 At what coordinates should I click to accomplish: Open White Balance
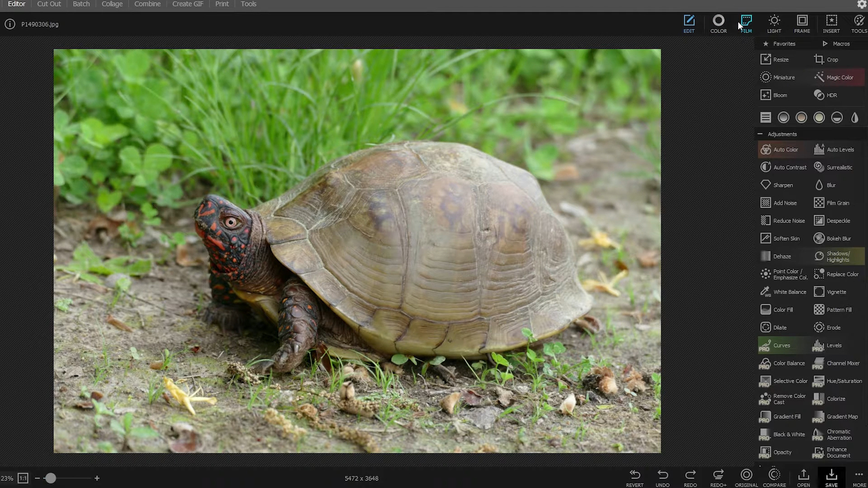tap(784, 292)
